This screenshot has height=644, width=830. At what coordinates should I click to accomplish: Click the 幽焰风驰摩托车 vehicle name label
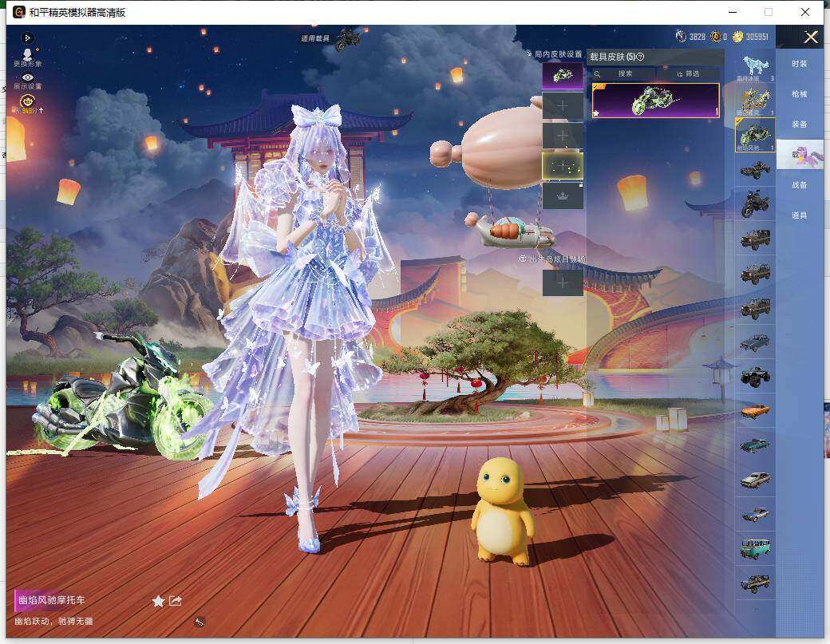[x=52, y=600]
